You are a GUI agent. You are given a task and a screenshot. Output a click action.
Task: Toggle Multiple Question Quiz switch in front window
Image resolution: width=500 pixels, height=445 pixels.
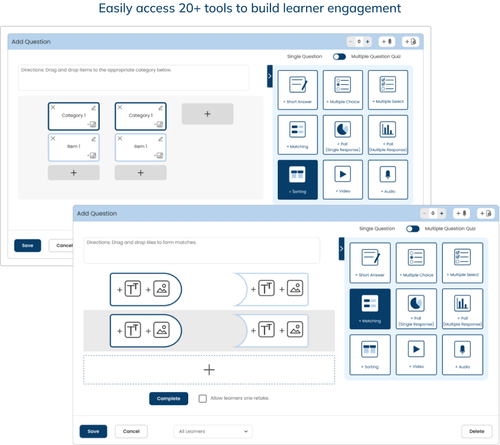413,229
